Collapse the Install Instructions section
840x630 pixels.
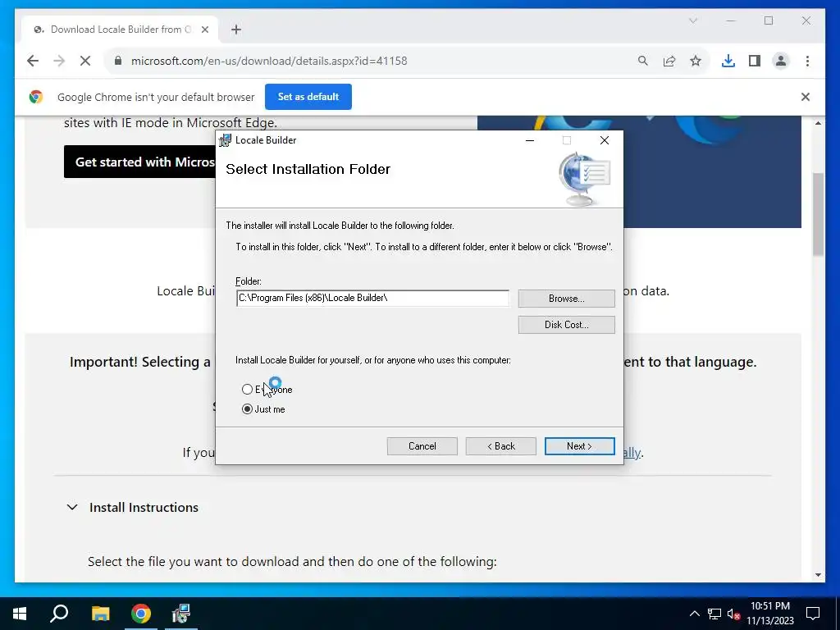point(72,507)
